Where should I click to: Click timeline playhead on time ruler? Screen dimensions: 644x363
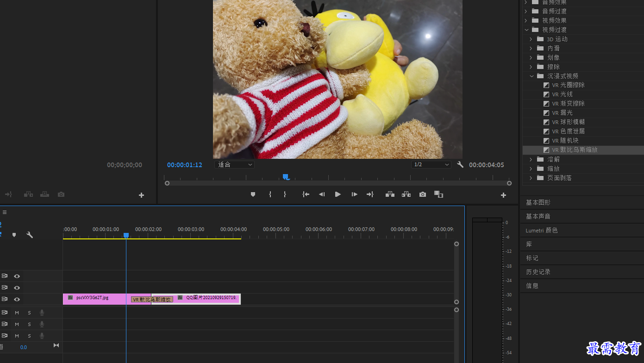pos(126,236)
